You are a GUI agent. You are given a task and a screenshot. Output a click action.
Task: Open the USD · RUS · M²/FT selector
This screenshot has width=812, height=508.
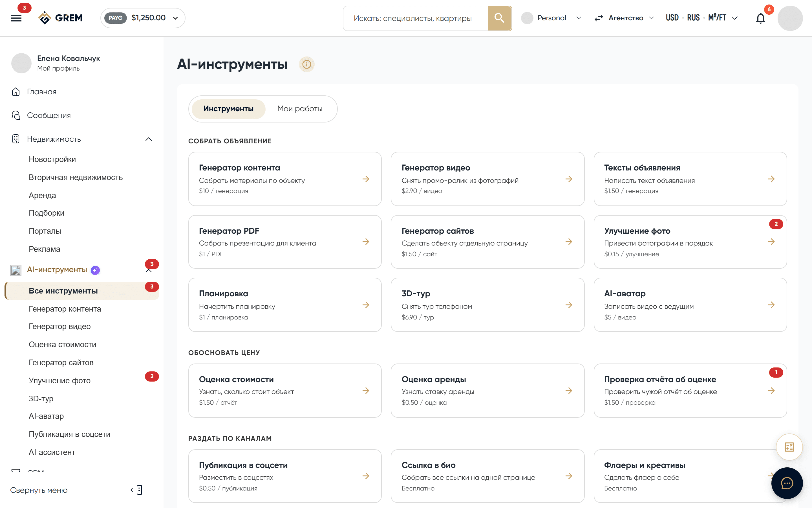701,18
